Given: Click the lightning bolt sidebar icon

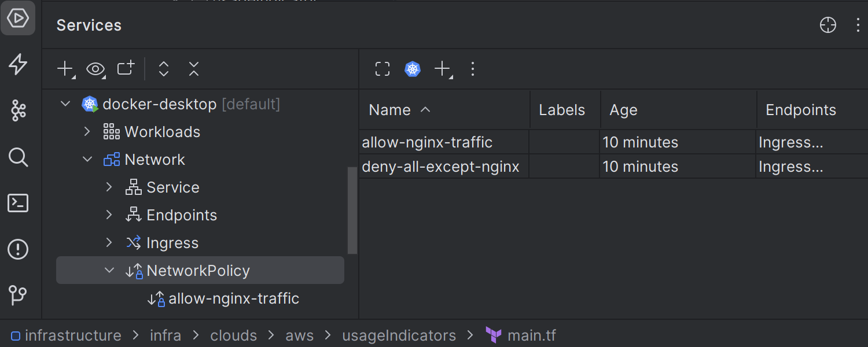Looking at the screenshot, I should (x=18, y=64).
